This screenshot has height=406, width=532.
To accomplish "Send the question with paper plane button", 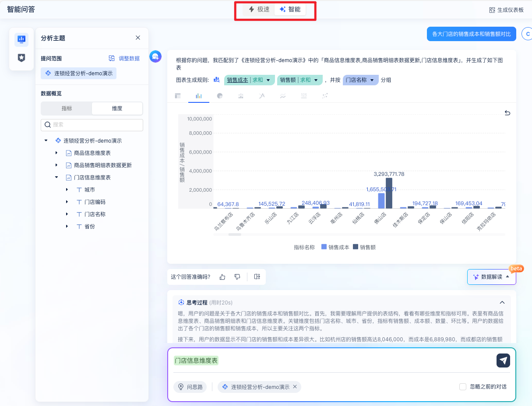I will click(504, 360).
